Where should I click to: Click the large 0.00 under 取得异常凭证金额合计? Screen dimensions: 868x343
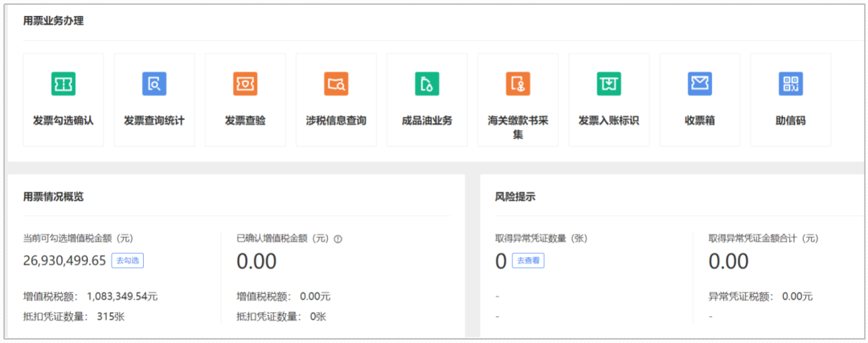728,261
